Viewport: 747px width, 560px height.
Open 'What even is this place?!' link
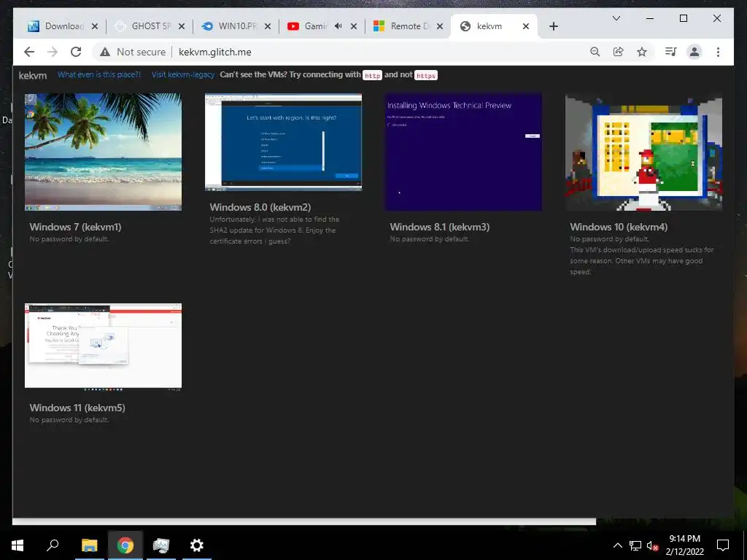(x=99, y=75)
